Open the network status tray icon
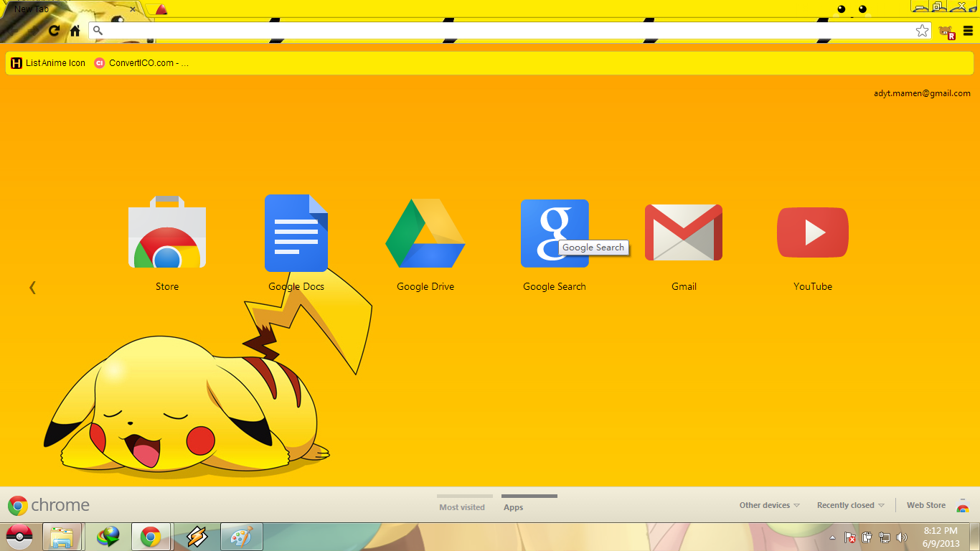This screenshot has width=980, height=551. pyautogui.click(x=885, y=537)
